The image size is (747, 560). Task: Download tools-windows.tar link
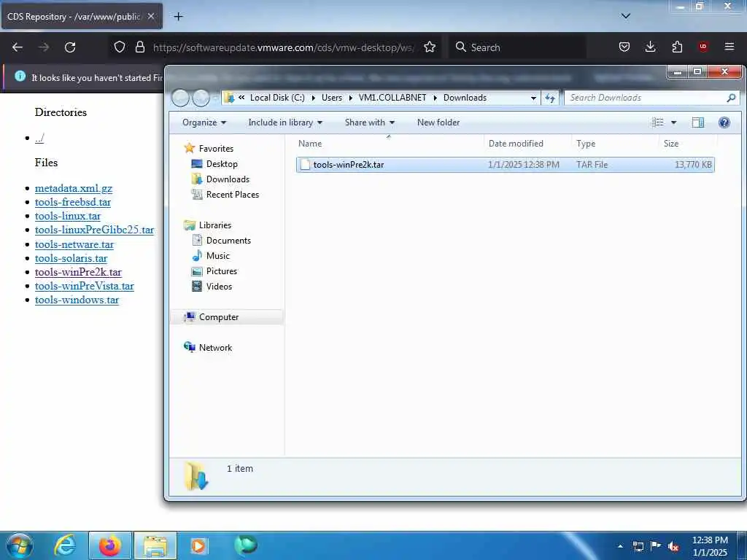point(77,300)
